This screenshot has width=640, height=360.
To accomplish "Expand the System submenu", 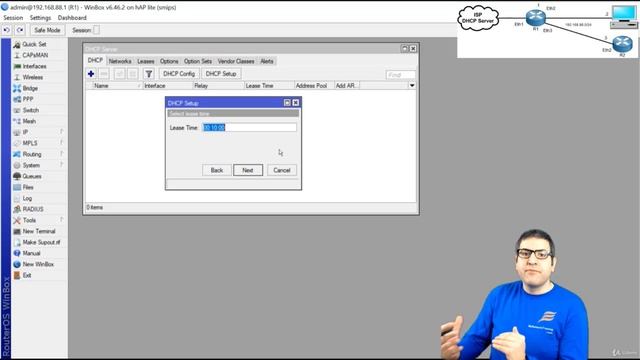I will tap(31, 165).
